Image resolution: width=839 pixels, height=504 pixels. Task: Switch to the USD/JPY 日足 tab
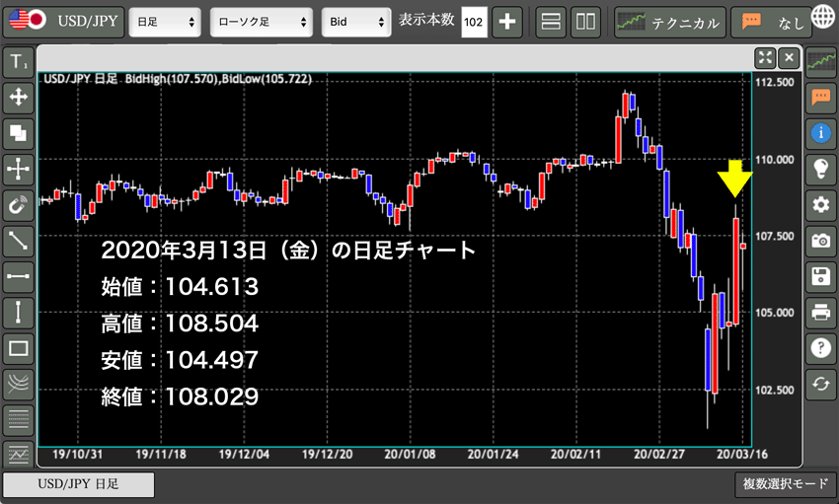(78, 484)
